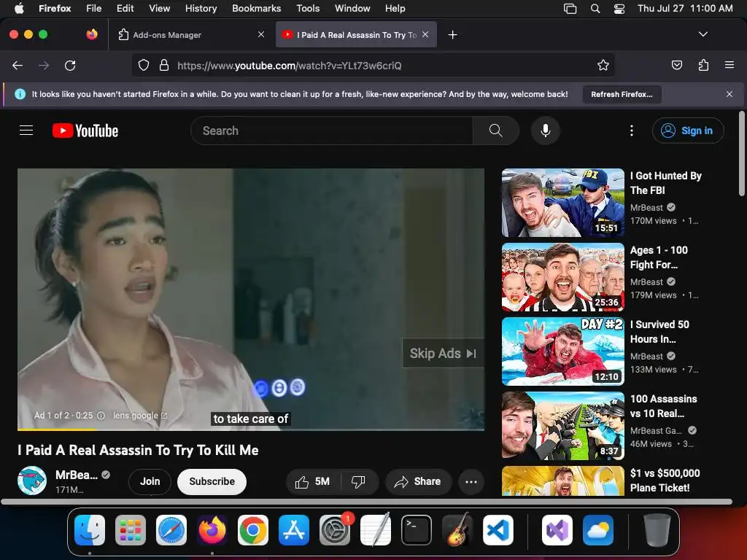Screen dimensions: 747x560
Task: Click Join channel button
Action: click(150, 482)
